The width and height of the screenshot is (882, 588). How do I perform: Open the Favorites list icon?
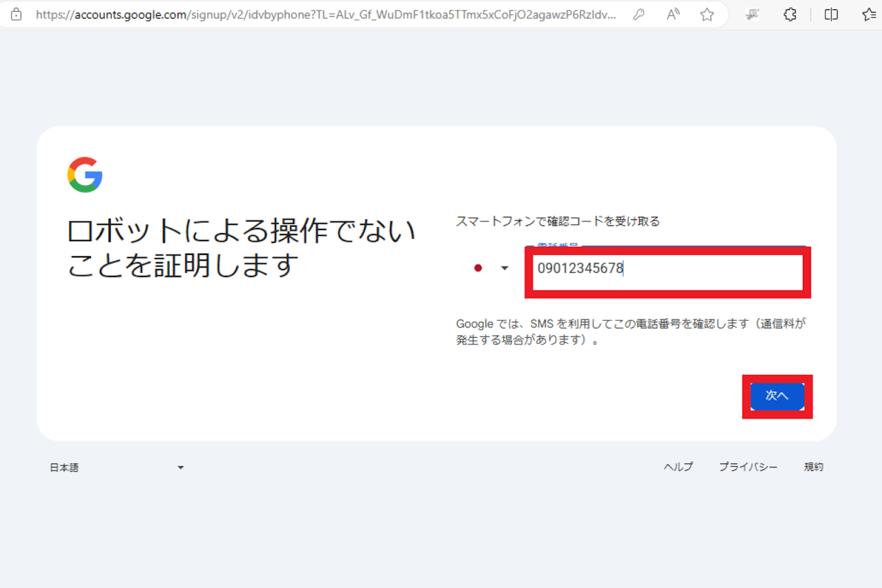[x=869, y=15]
